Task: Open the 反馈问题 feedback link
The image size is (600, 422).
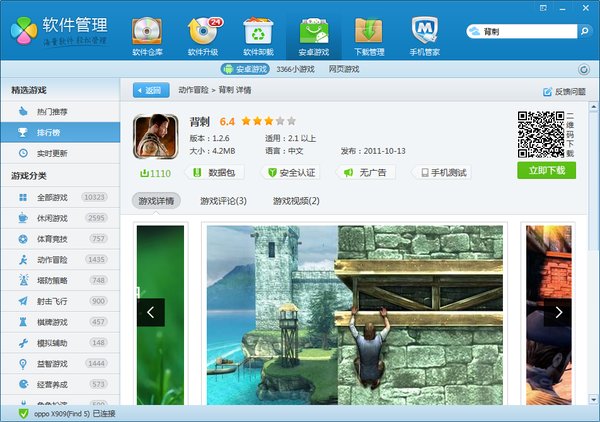Action: click(566, 91)
